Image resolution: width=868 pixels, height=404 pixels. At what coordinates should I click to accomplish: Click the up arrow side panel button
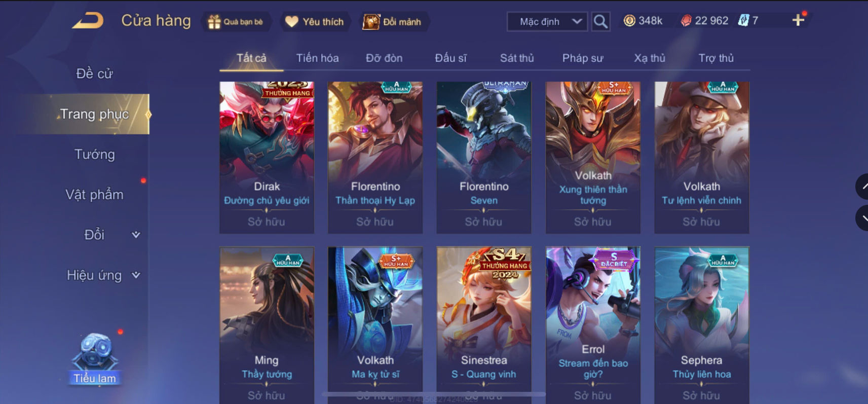[x=862, y=187]
